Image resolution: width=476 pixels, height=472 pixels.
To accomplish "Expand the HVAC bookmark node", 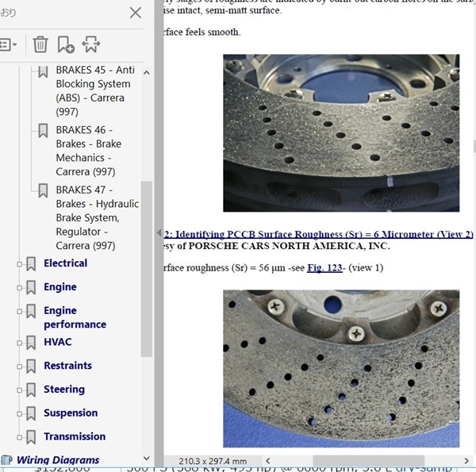I will click(19, 343).
